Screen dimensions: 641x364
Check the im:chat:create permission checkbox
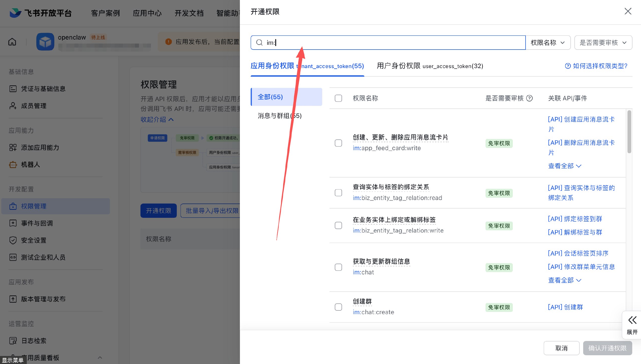click(338, 307)
